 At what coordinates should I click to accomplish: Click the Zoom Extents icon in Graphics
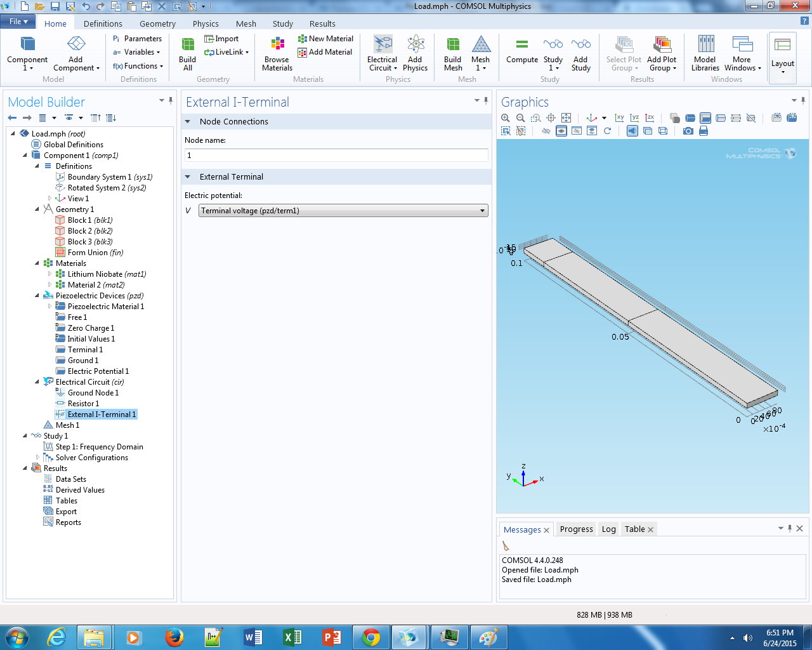coord(566,118)
